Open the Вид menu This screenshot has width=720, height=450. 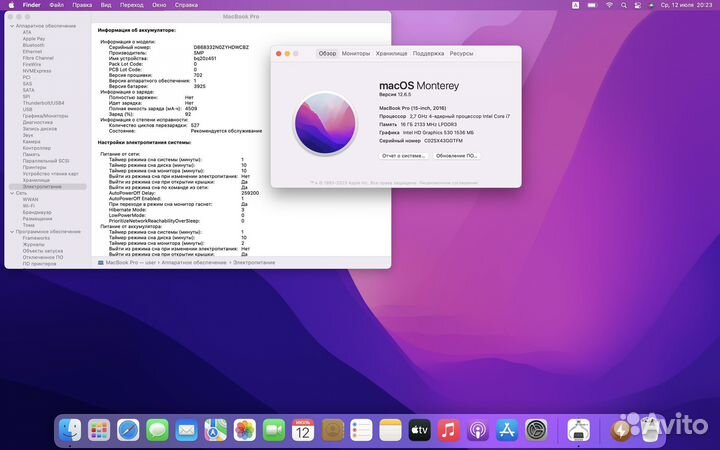point(106,5)
